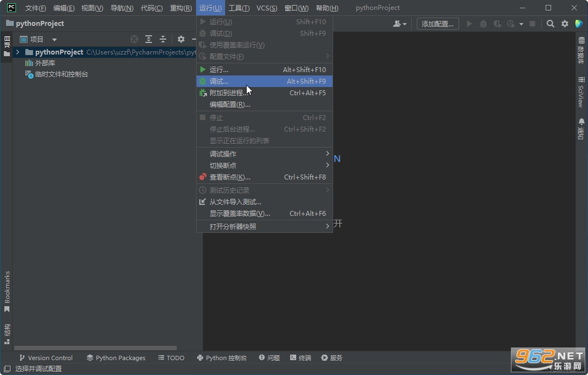
Task: Open 编辑配置(R)... entry
Action: (264, 105)
